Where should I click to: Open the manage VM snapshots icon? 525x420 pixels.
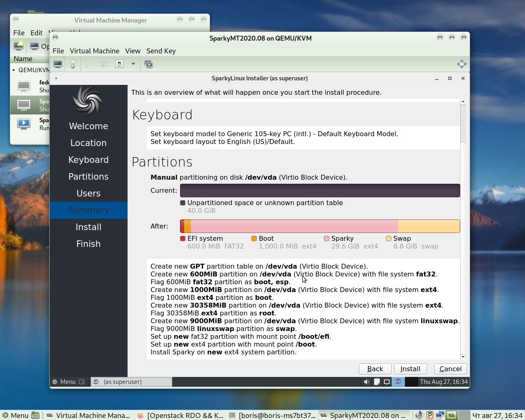coord(149,64)
